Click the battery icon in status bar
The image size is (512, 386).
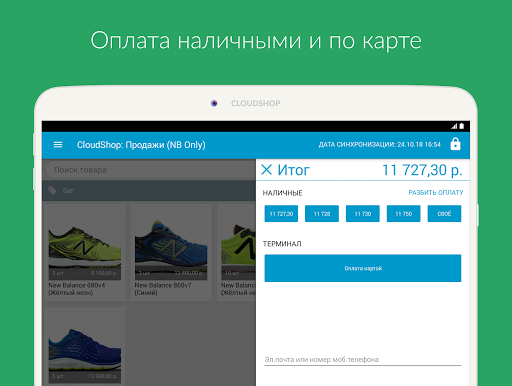tap(462, 126)
